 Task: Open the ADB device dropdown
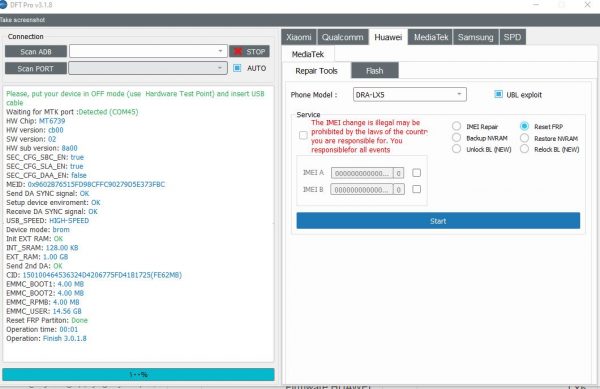(x=148, y=51)
